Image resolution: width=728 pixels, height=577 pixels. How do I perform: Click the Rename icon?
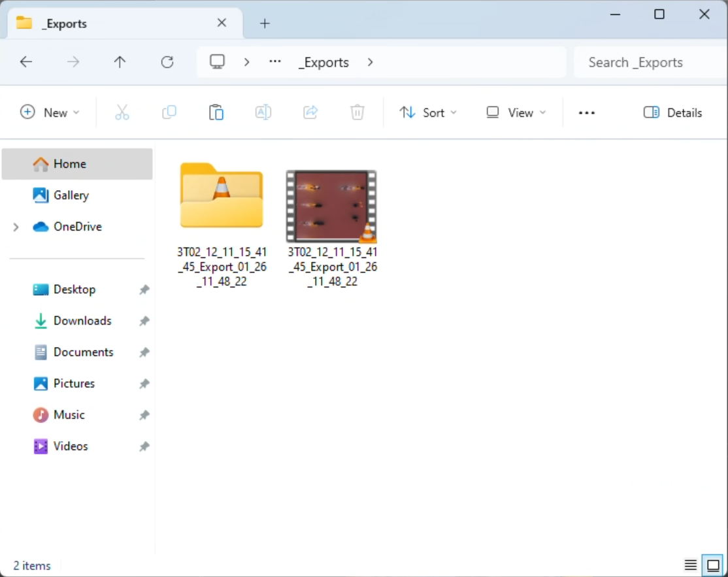[x=263, y=112]
